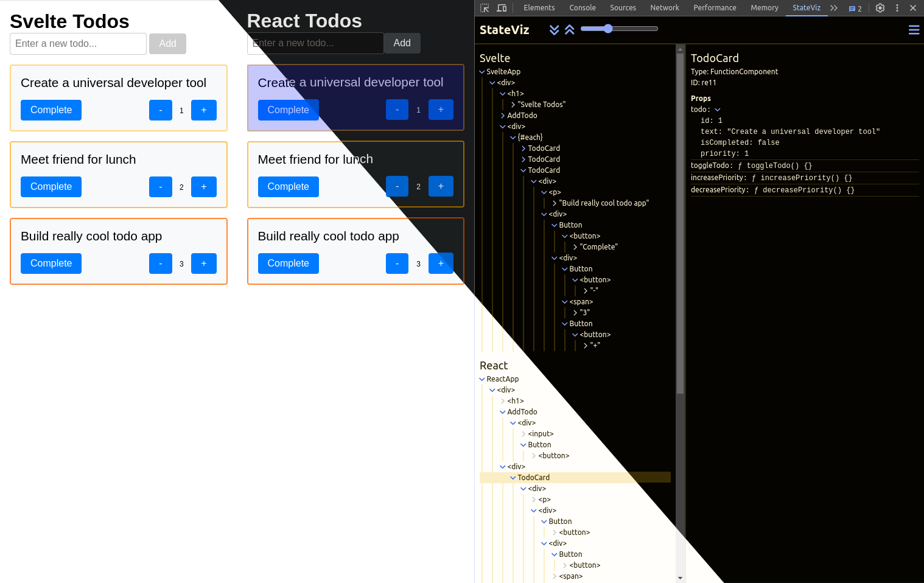Viewport: 924px width, 583px height.
Task: Expand the Svelte AddTodo node
Action: (503, 116)
